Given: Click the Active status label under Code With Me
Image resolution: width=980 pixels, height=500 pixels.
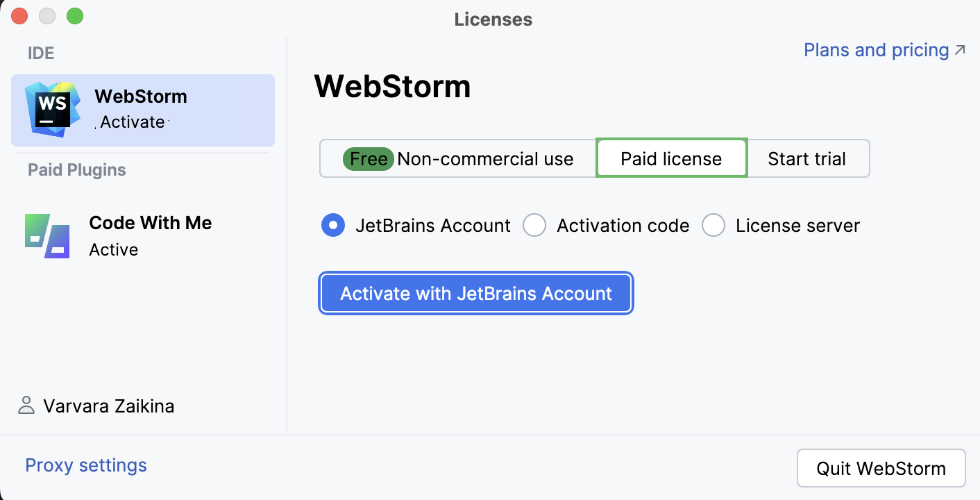Looking at the screenshot, I should pyautogui.click(x=114, y=249).
